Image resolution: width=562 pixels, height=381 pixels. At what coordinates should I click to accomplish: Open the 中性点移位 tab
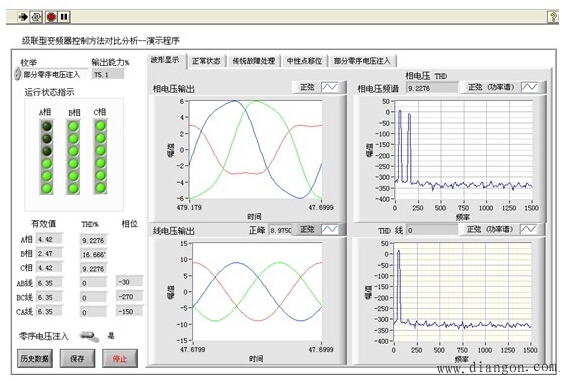(x=305, y=61)
